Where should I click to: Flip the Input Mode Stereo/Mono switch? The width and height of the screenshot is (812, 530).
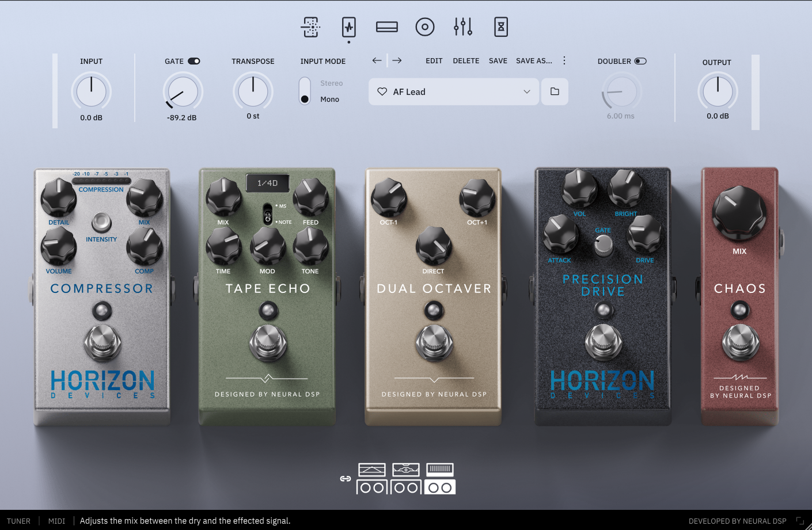click(x=305, y=91)
